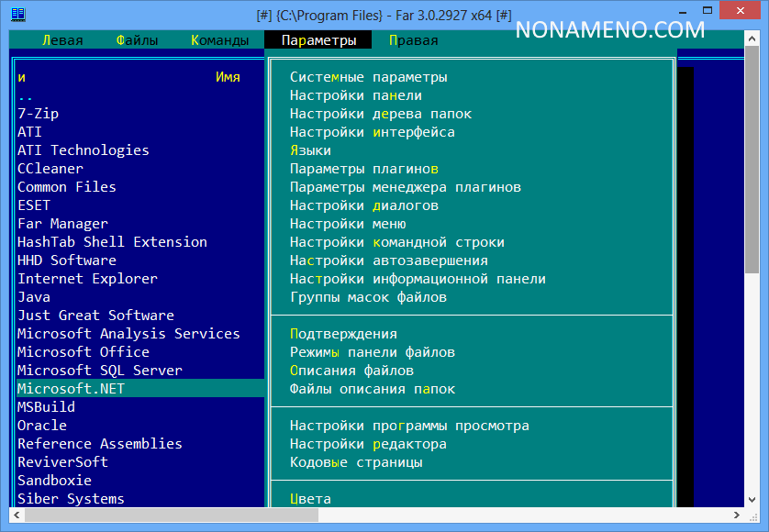769x532 pixels.
Task: Choose Настройки панели option
Action: pos(356,95)
